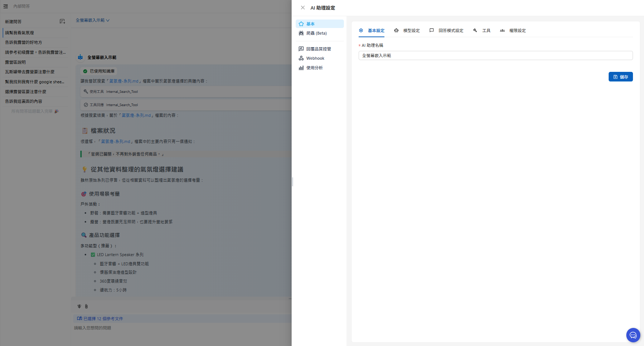This screenshot has width=644, height=346.
Task: Click the attachment paperclip icon
Action: (x=87, y=306)
